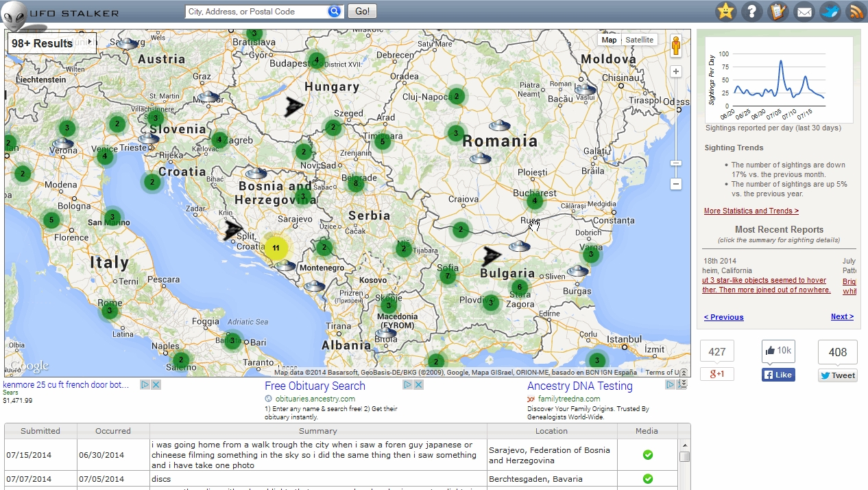
Task: Click the sightings per day chart
Action: click(779, 80)
